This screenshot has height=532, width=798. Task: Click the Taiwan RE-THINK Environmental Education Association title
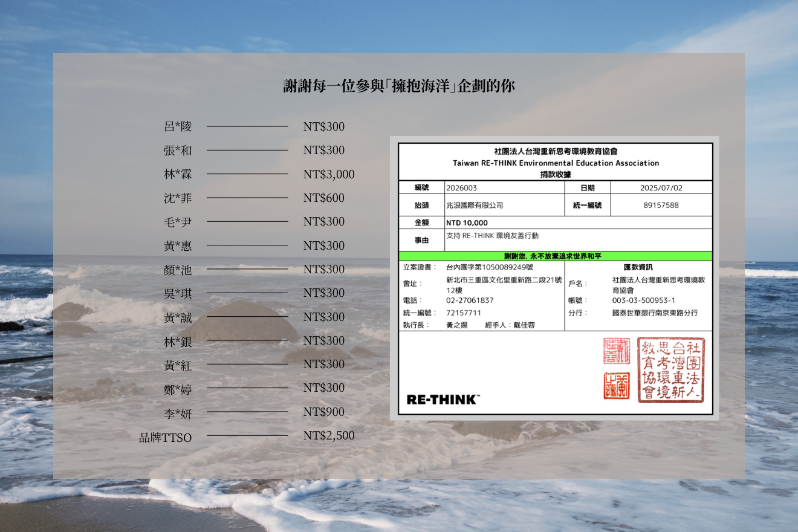[x=555, y=163]
